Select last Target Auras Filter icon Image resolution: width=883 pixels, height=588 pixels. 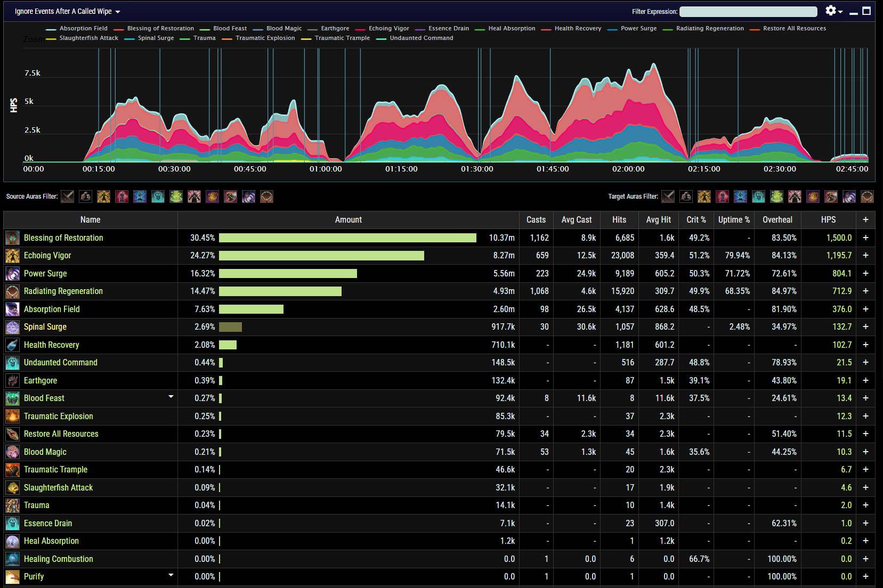867,197
